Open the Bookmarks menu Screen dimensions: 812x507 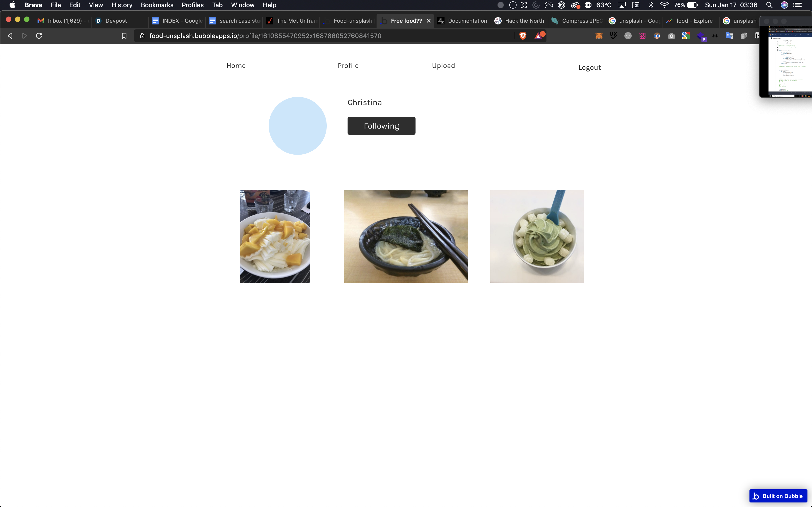(157, 5)
